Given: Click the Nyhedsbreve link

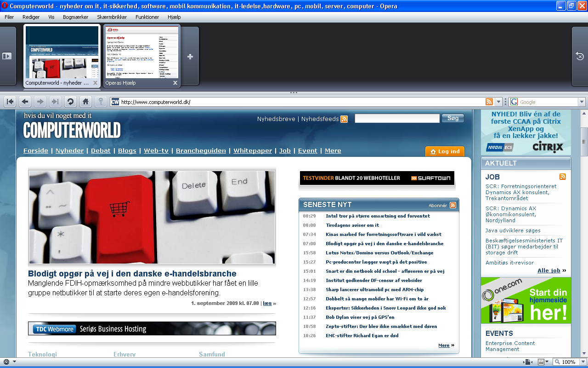Looking at the screenshot, I should (276, 119).
